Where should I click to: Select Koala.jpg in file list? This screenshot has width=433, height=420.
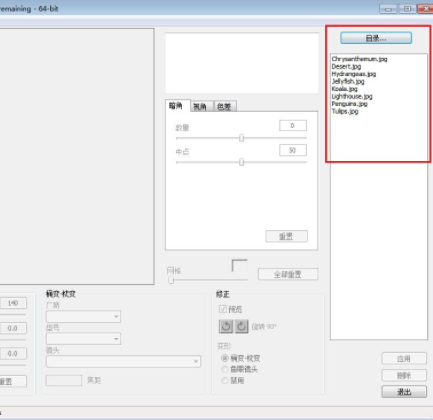point(344,89)
